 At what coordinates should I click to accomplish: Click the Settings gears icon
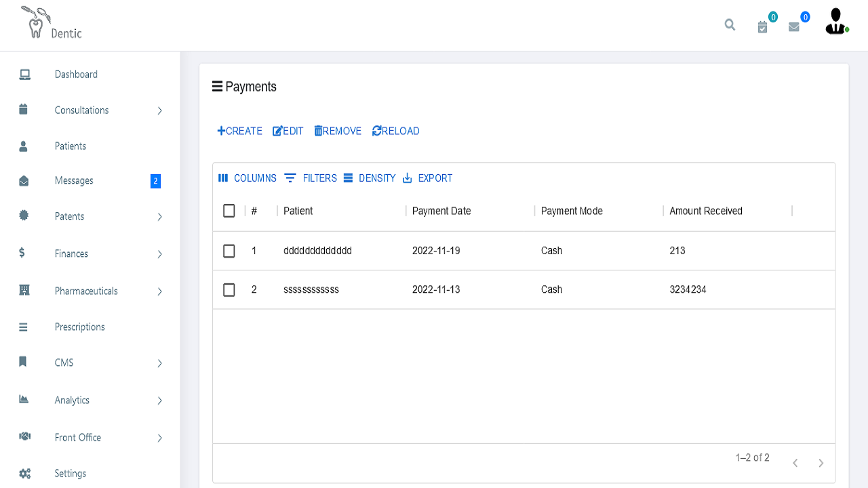24,474
